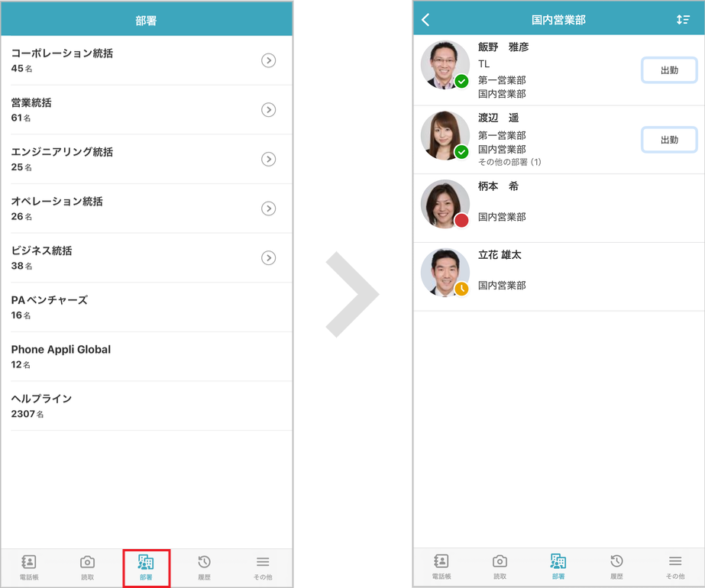705x588 pixels.
Task: Open the 電話帳 tab in the left screen
Action: (x=29, y=567)
